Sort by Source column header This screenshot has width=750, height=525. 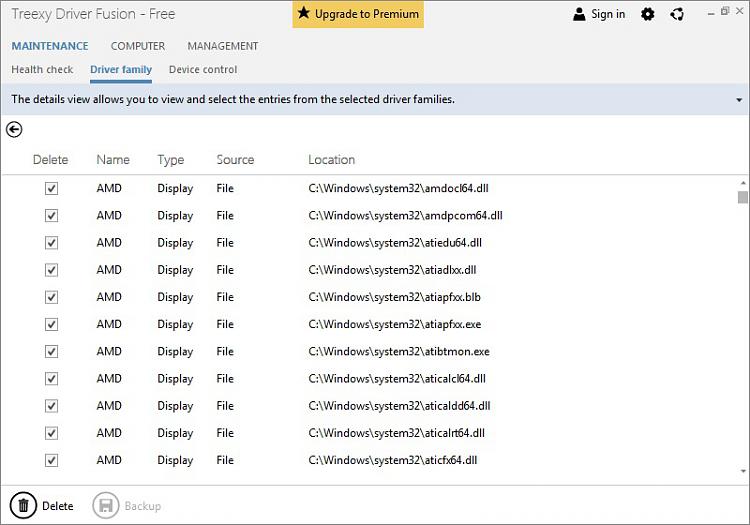pos(235,160)
